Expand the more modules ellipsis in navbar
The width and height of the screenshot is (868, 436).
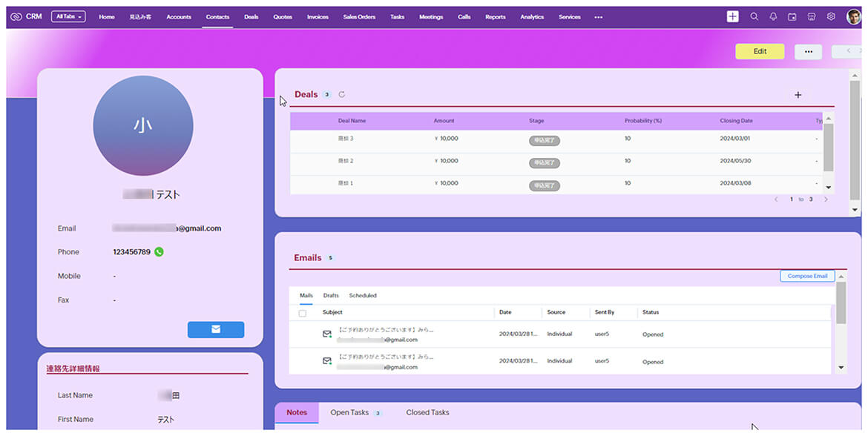[598, 17]
